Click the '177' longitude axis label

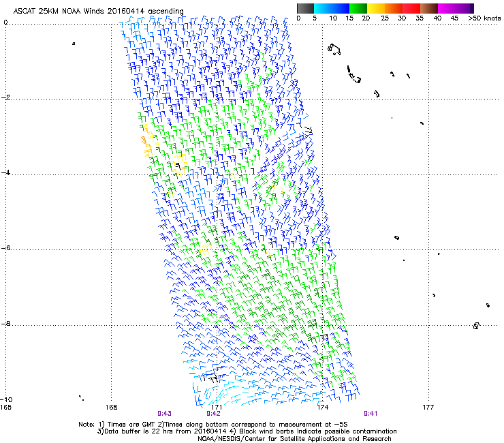click(x=428, y=408)
